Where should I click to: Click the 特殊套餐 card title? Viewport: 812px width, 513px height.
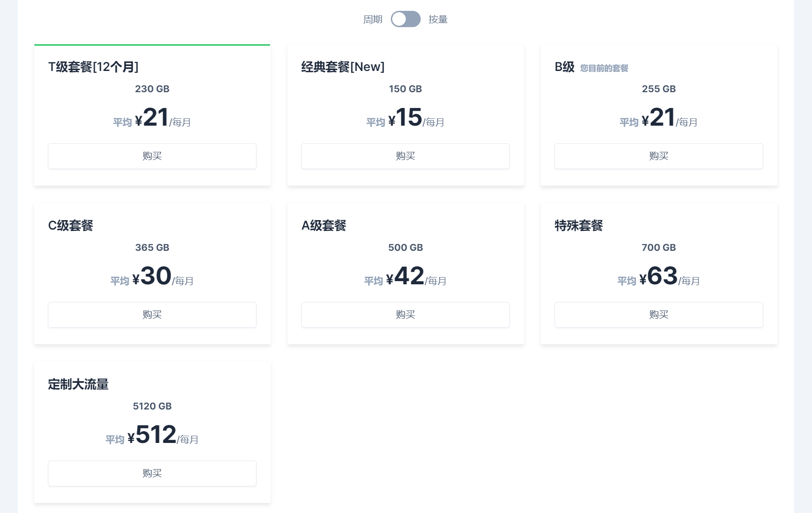pos(579,226)
